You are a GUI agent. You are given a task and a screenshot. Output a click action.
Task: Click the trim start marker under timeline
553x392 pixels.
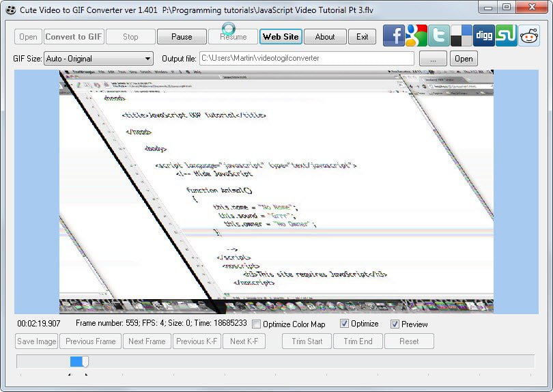[70, 374]
